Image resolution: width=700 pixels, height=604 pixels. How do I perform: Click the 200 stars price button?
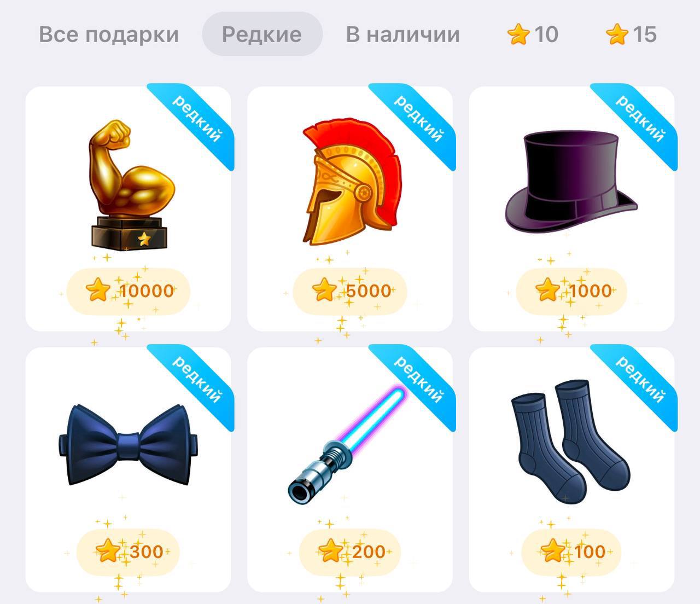tap(350, 551)
